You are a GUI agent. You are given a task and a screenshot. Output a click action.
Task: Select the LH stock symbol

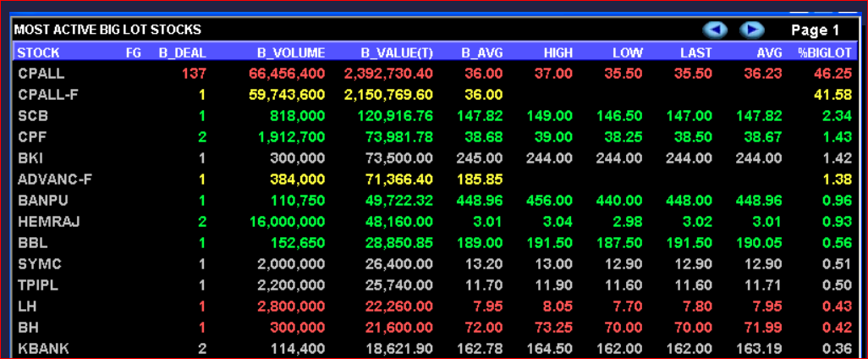click(27, 307)
